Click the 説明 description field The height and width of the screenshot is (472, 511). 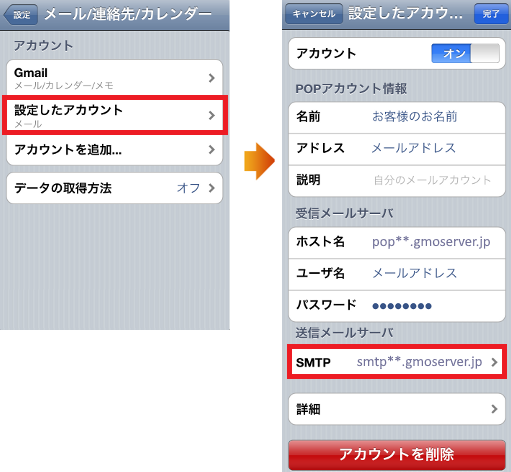(397, 181)
